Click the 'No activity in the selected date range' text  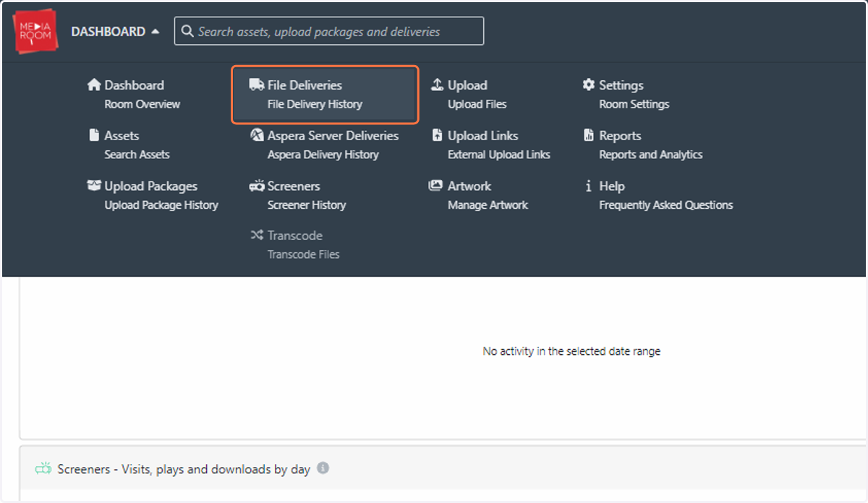(571, 351)
